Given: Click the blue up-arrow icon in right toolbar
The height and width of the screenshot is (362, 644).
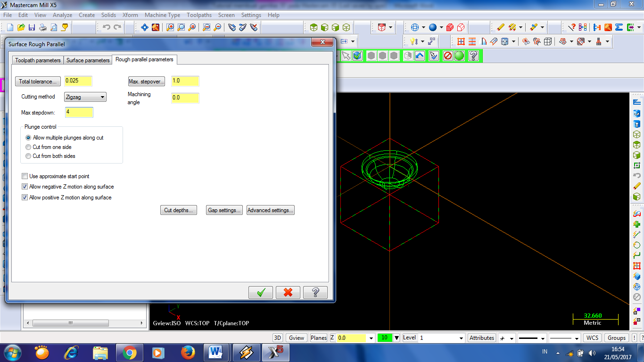Looking at the screenshot, I should (637, 124).
